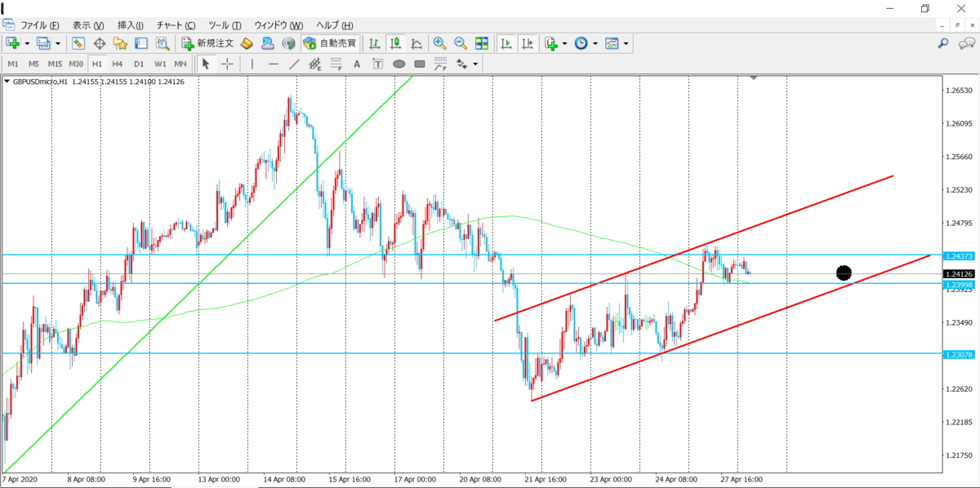
Task: Open the Market Watch window icon
Action: (78, 43)
